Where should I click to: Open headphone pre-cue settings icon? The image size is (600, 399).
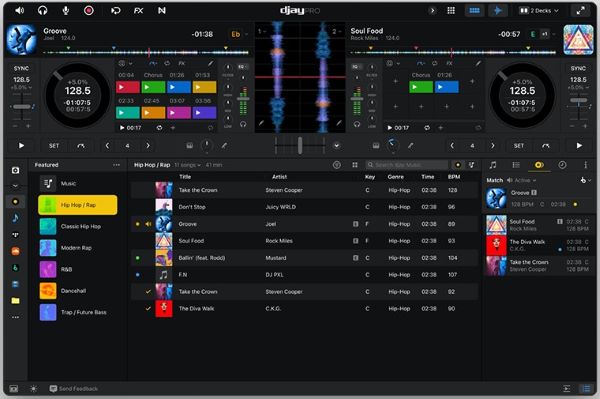tap(42, 11)
